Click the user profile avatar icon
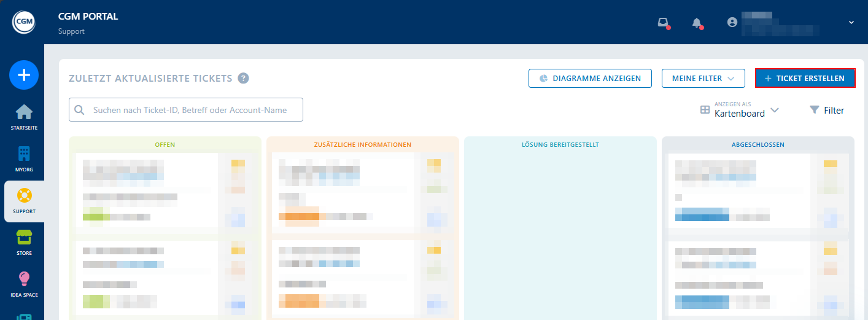This screenshot has height=320, width=868. tap(732, 22)
